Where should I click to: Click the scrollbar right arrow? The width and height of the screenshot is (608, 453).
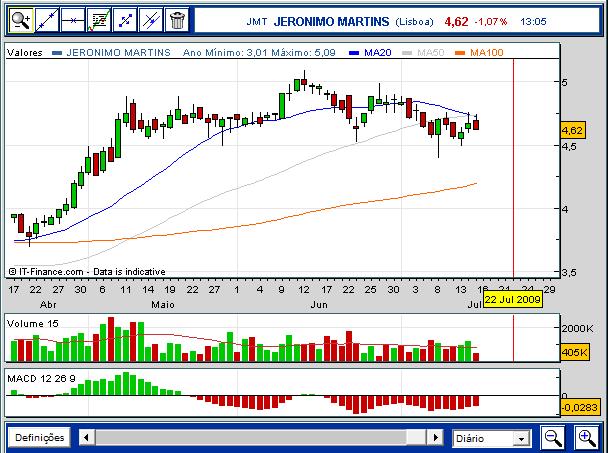[x=436, y=438]
